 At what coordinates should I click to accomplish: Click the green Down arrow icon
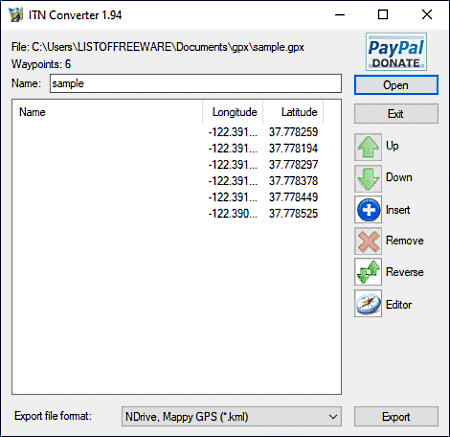(368, 179)
